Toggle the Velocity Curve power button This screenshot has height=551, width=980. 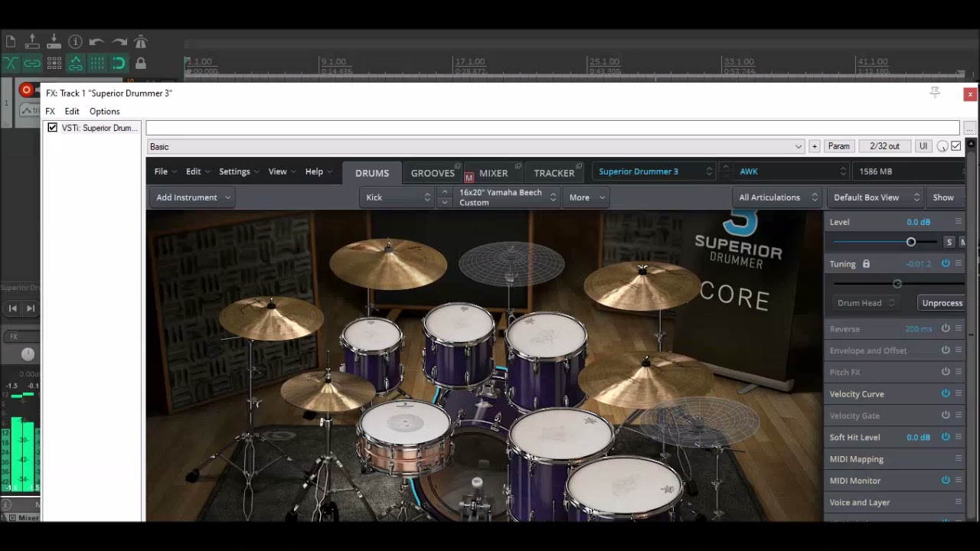point(946,393)
